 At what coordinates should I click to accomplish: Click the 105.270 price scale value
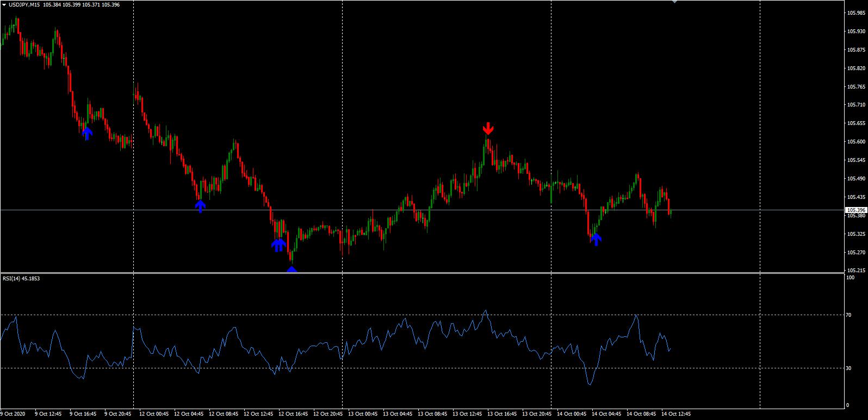[855, 253]
